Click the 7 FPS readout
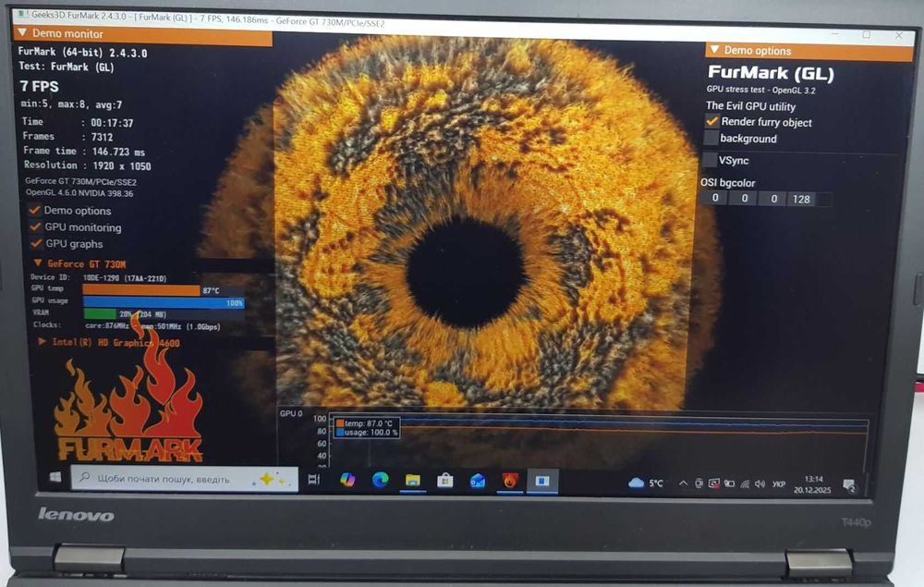 (x=40, y=86)
